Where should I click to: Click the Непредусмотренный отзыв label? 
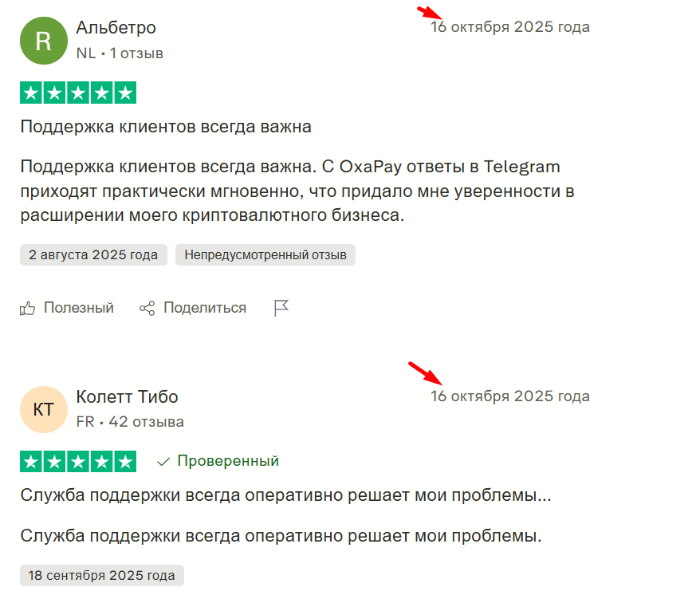[265, 254]
